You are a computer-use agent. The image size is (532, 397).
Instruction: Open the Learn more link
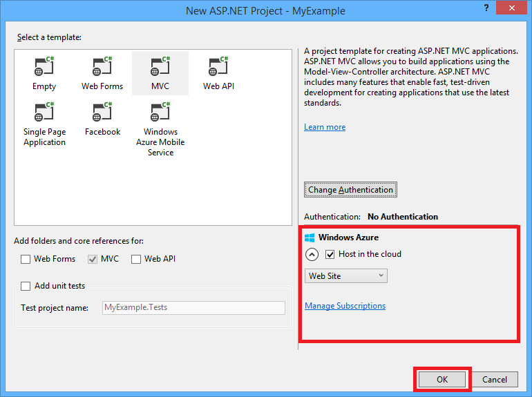325,127
